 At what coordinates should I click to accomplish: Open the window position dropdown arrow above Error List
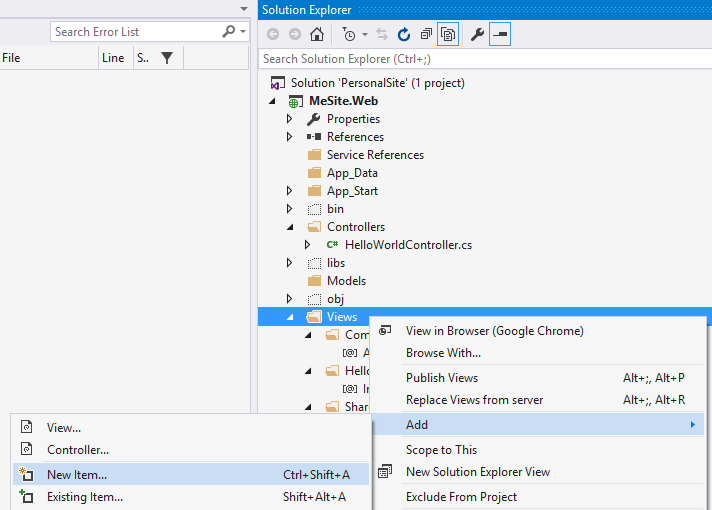pos(244,9)
